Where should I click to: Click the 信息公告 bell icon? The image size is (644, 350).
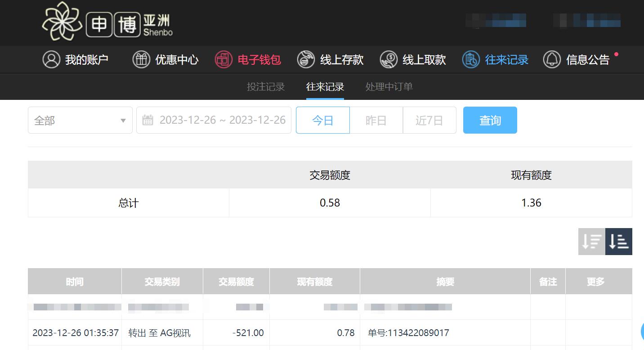pos(552,59)
